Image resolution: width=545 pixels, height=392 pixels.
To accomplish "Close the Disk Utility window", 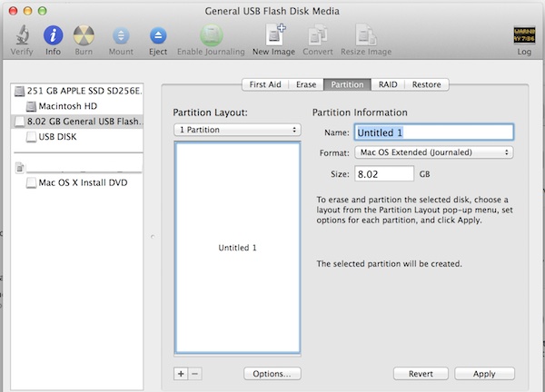I will point(14,11).
